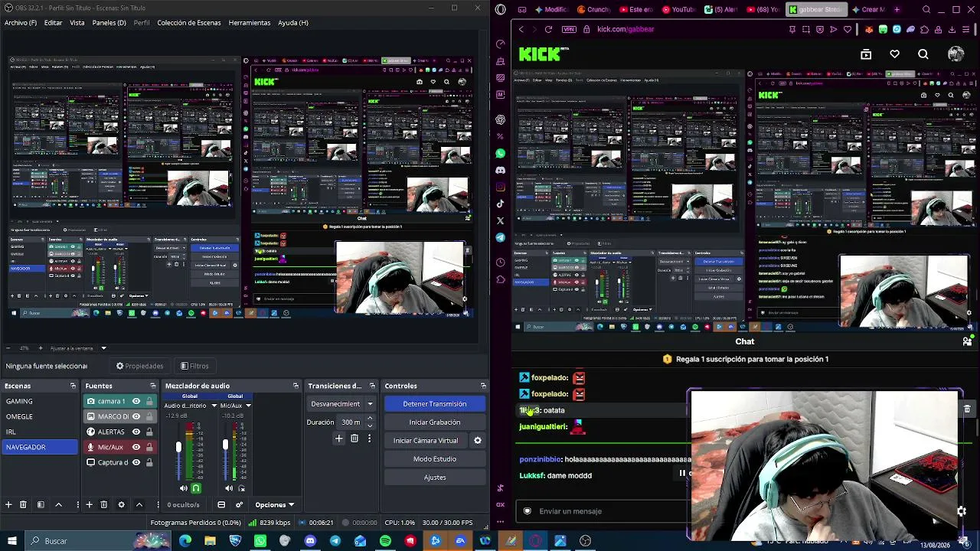
Task: Open scene filters icon in Escenas toolbar
Action: pos(41,505)
